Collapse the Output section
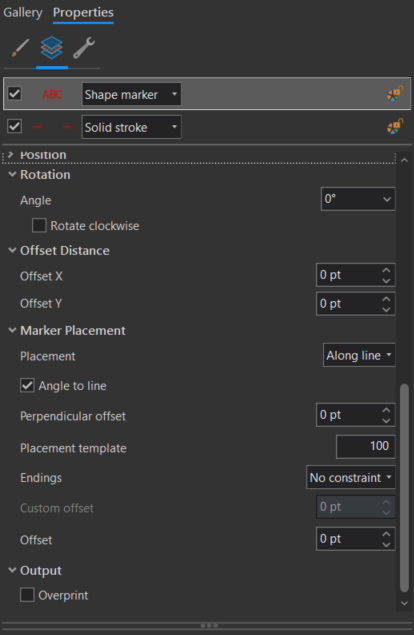This screenshot has height=635, width=414. point(12,570)
